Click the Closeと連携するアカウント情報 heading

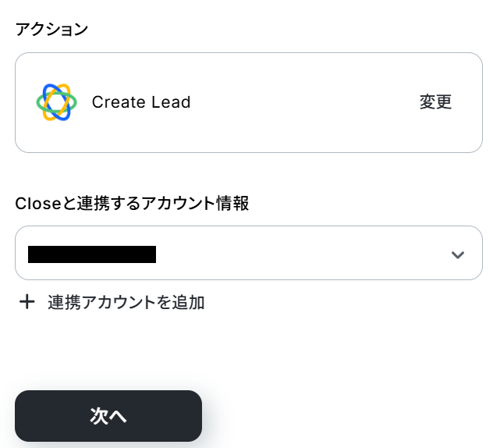[132, 204]
